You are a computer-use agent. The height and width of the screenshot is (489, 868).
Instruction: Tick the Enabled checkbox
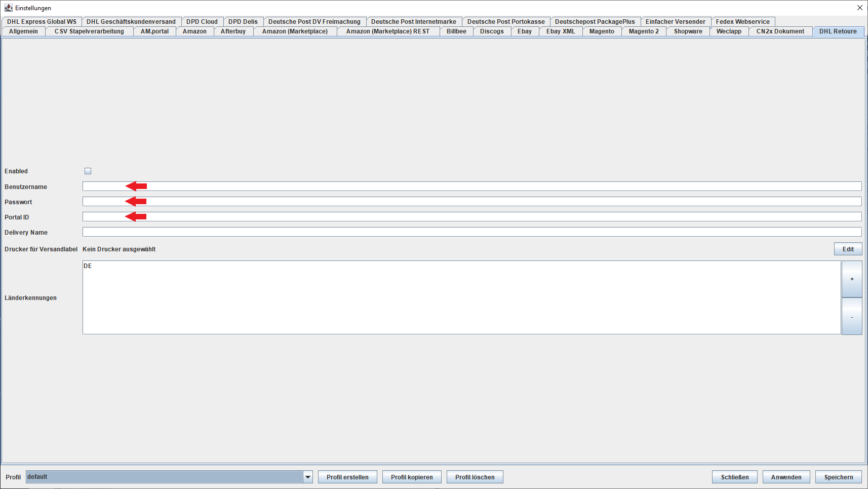[x=88, y=171]
